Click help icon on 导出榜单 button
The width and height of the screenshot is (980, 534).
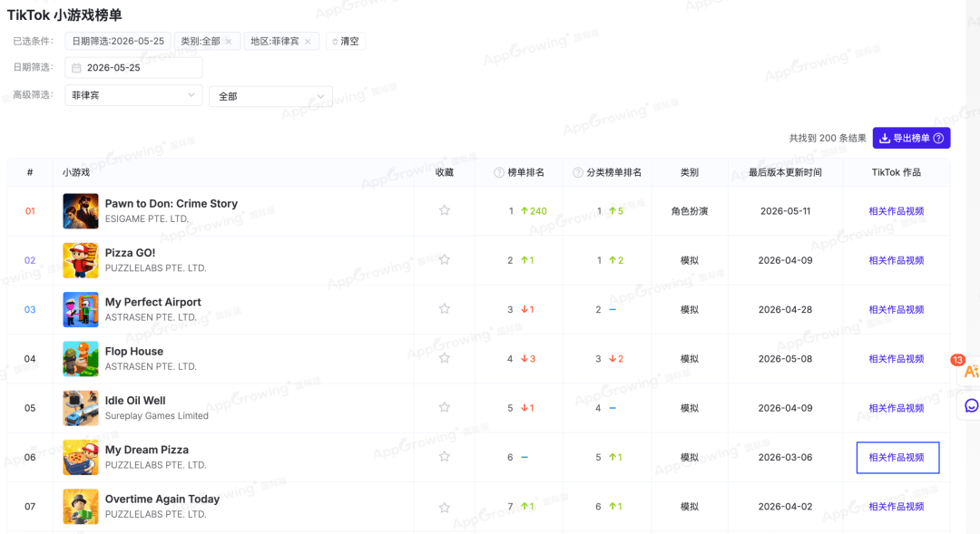[x=939, y=138]
